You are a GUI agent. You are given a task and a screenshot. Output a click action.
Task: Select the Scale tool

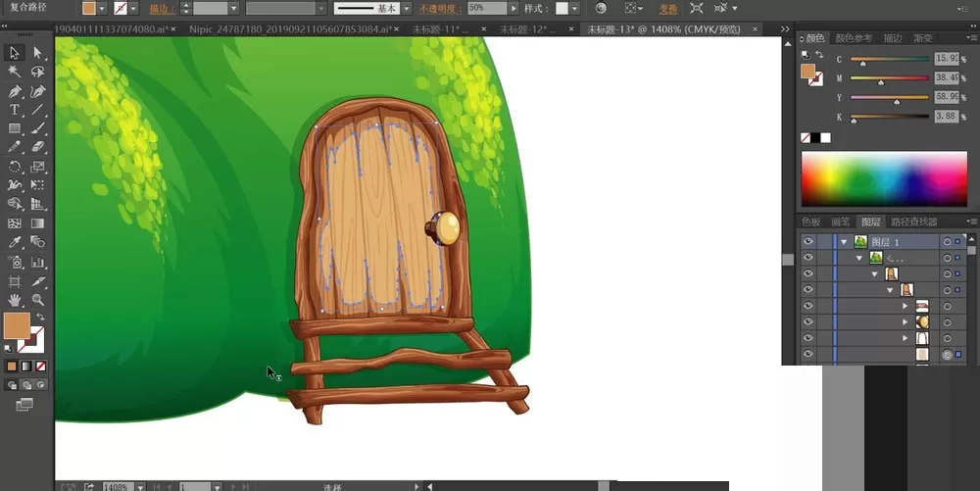coord(37,167)
